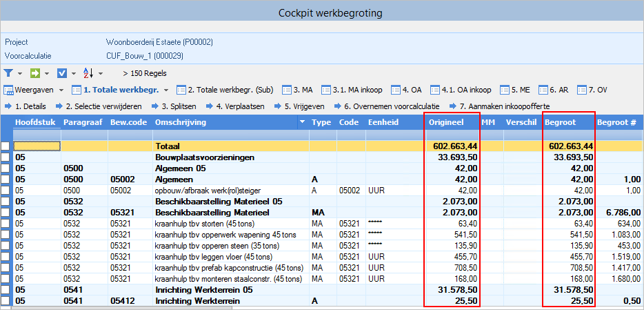Viewport: 644px width, 310px height.
Task: Open the green arrow icon dropdown
Action: pos(47,74)
